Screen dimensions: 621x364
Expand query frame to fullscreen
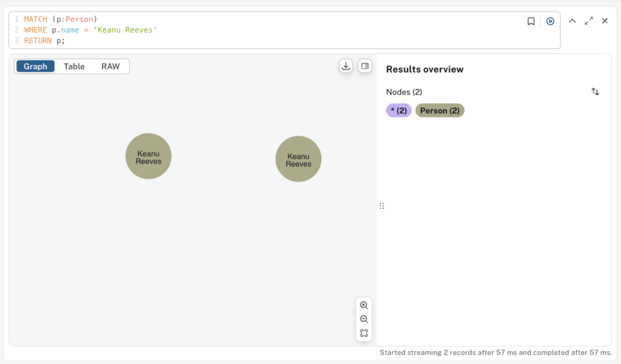[588, 21]
